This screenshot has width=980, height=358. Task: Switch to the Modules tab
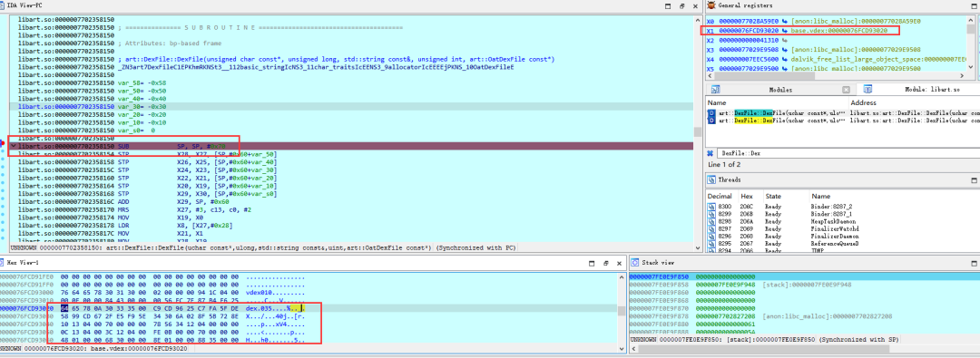pos(780,90)
